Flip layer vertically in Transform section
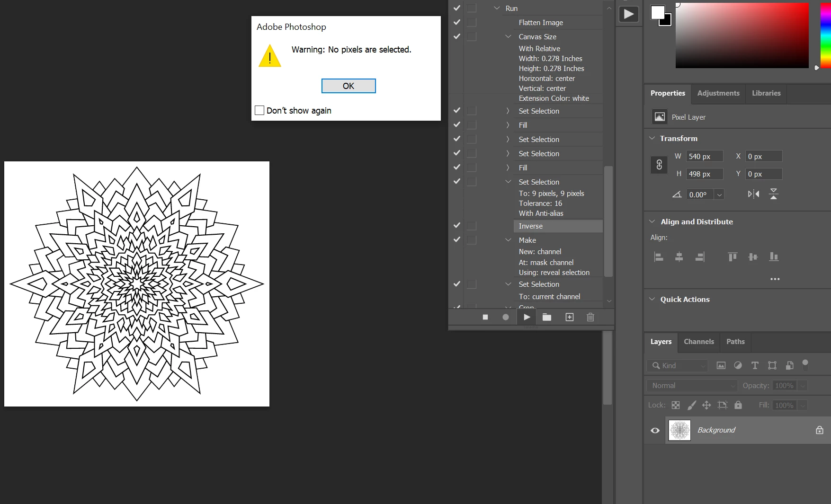Screen dimensions: 831x504 coord(773,194)
